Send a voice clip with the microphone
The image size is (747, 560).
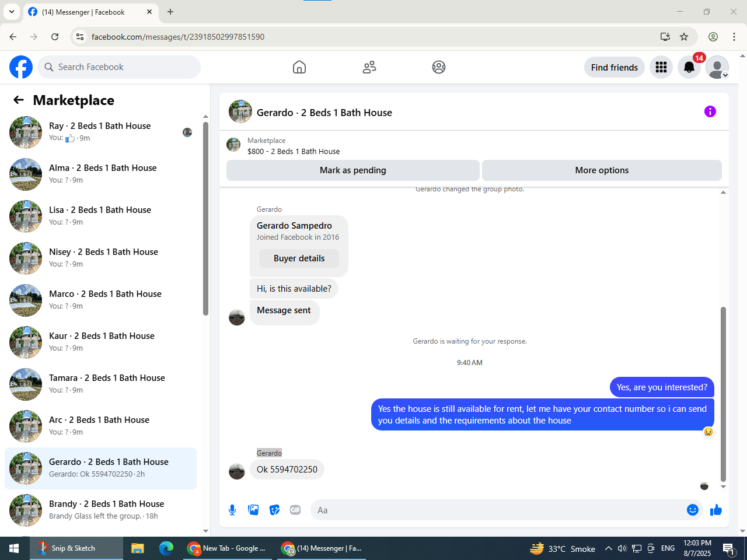[x=232, y=510]
